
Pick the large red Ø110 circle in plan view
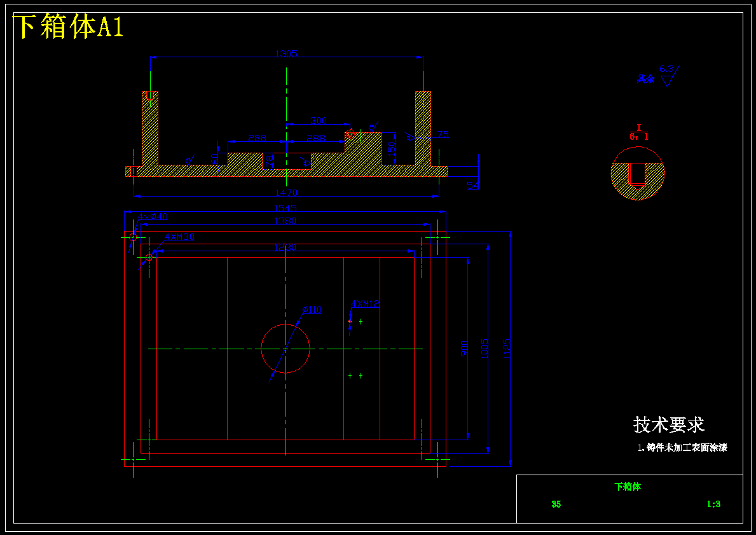[x=285, y=349]
